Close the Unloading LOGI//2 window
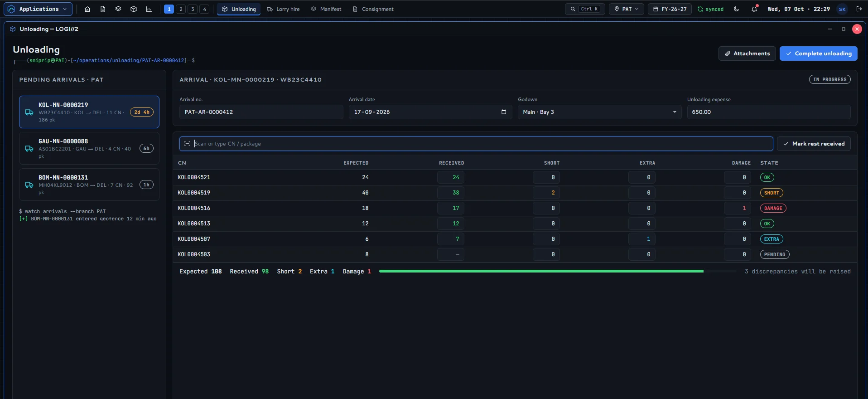The height and width of the screenshot is (399, 868). click(x=857, y=29)
